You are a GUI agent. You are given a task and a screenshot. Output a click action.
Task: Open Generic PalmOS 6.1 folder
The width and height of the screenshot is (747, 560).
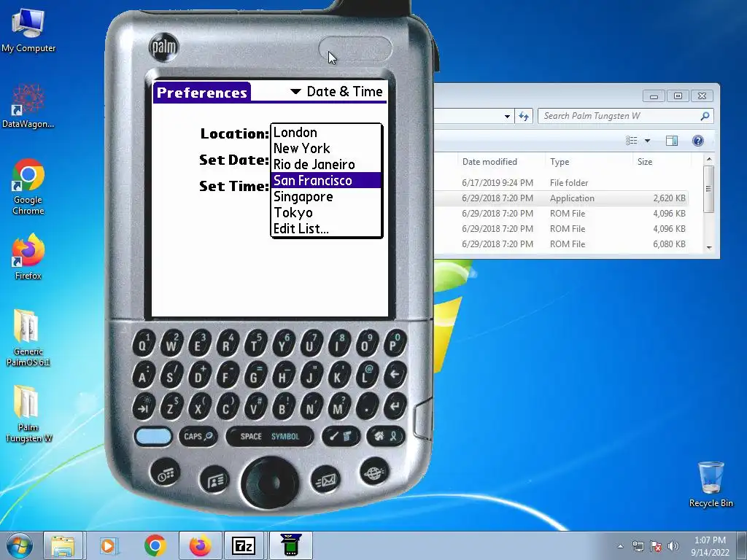pos(28,338)
